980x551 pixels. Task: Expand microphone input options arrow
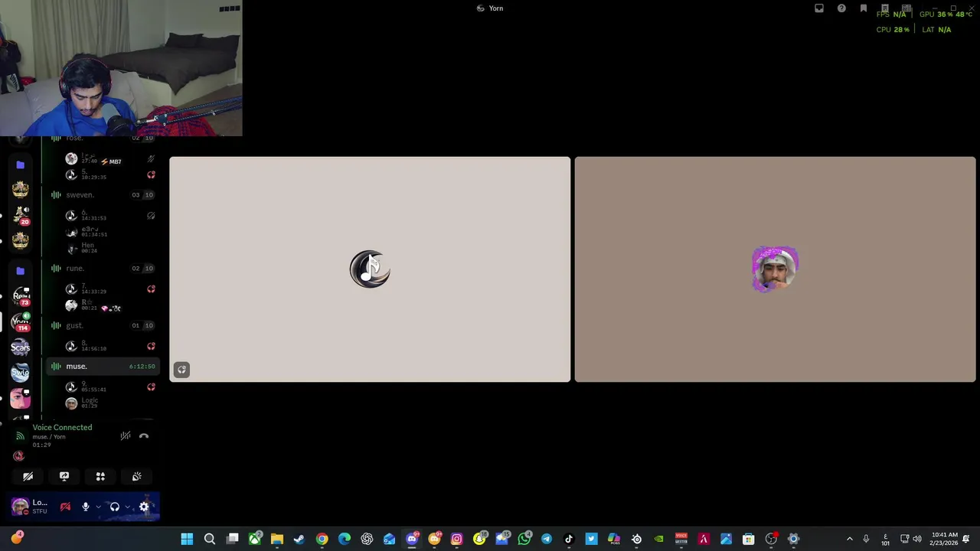pos(98,507)
